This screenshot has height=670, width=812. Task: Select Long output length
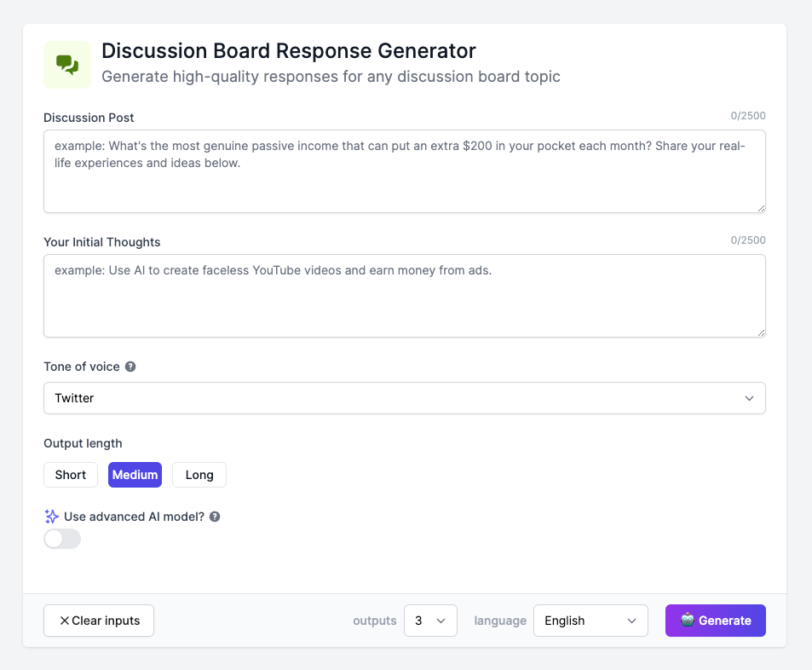click(x=199, y=475)
